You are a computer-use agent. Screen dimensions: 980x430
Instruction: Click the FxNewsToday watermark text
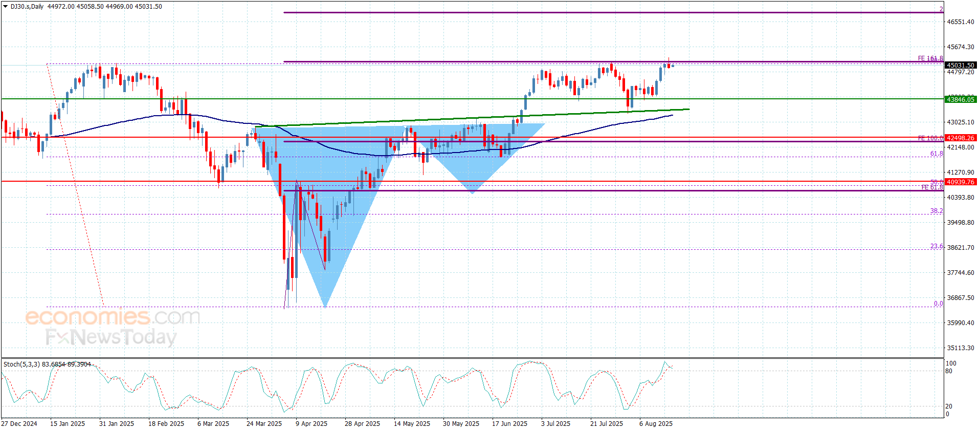[111, 337]
